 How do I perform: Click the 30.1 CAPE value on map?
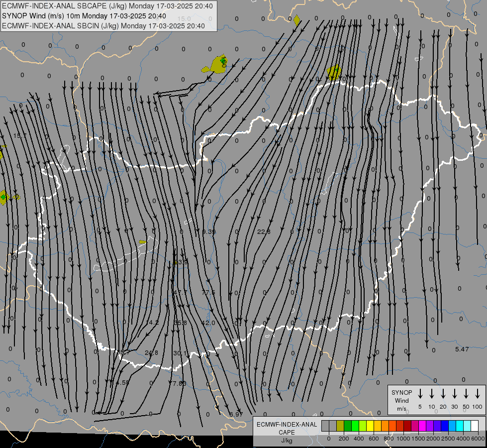[x=181, y=353]
